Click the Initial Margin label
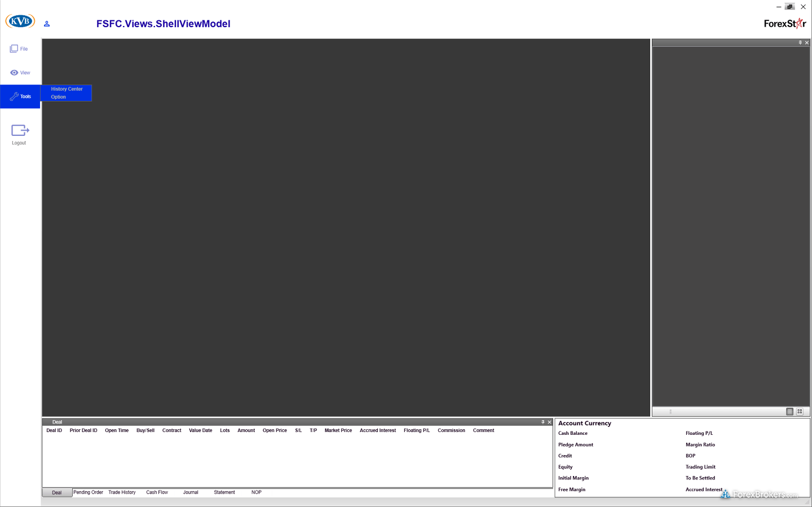This screenshot has height=507, width=812. [573, 478]
